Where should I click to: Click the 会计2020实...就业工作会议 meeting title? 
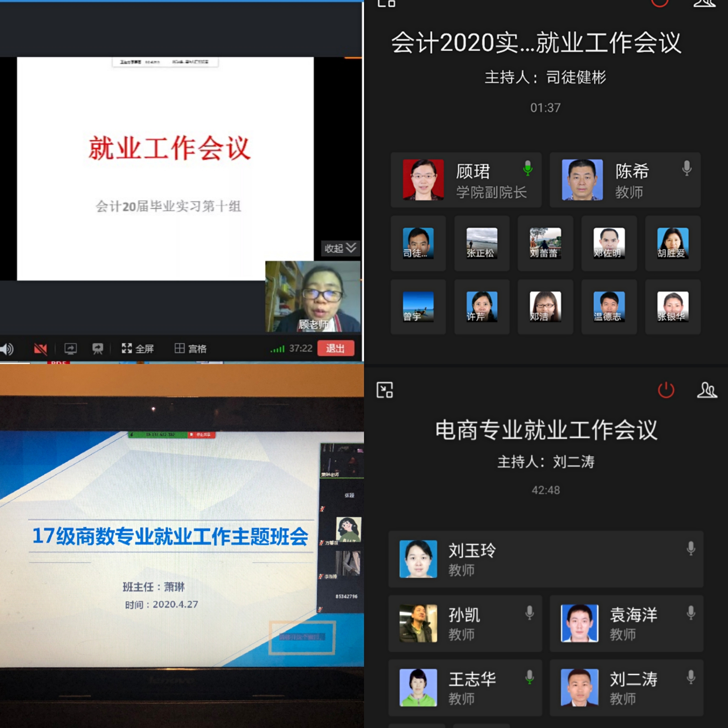coord(536,43)
